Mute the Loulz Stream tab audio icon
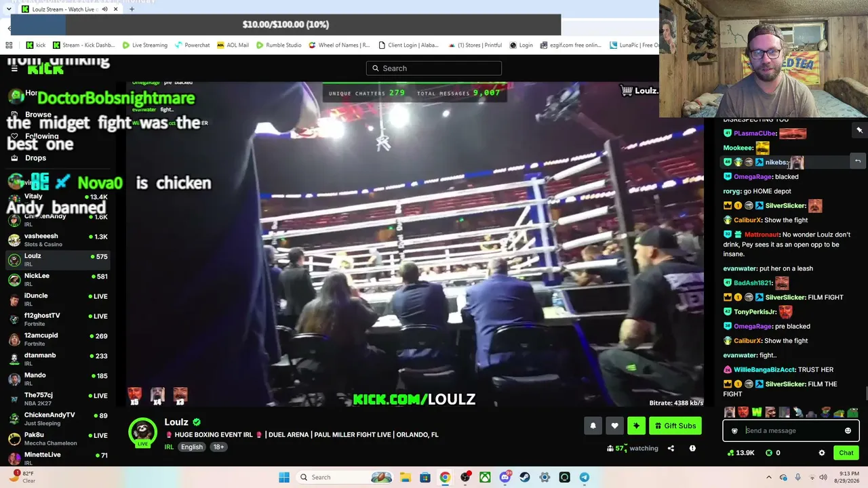This screenshot has width=868, height=488. [x=104, y=9]
